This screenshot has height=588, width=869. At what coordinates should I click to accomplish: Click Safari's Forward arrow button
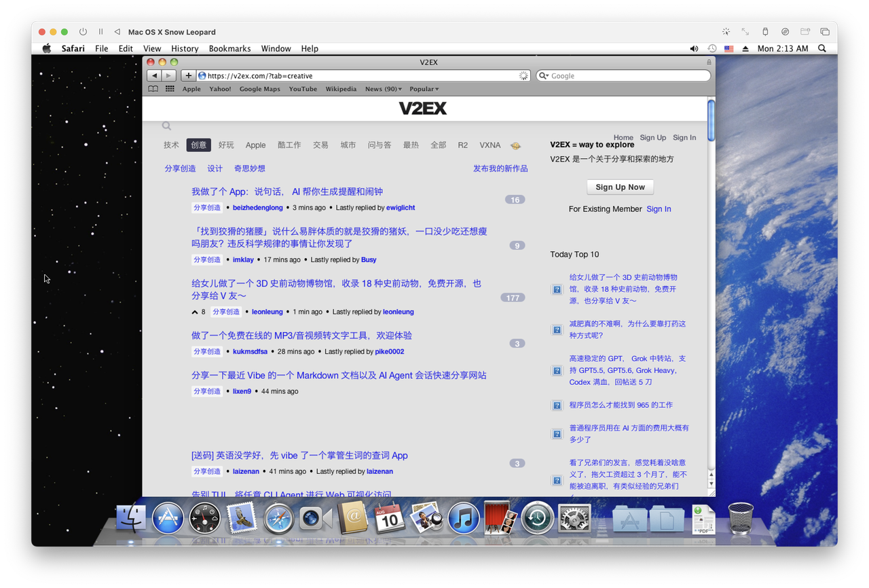(169, 76)
